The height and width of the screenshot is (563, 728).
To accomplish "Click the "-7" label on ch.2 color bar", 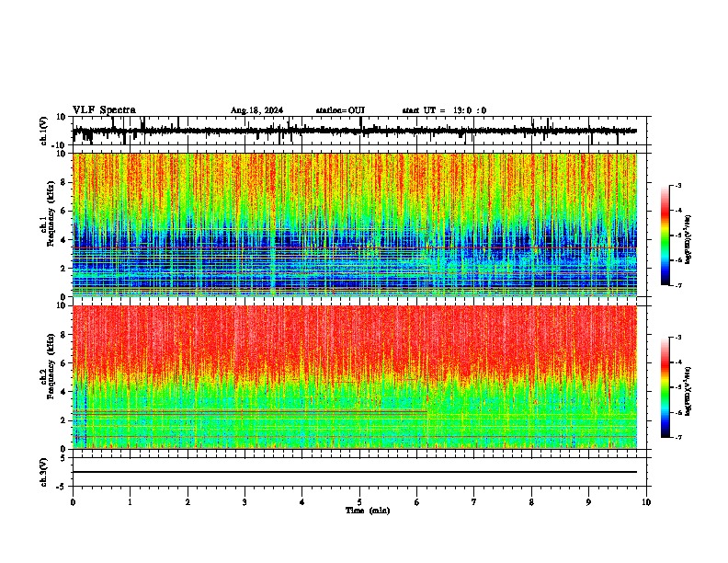I will (677, 438).
